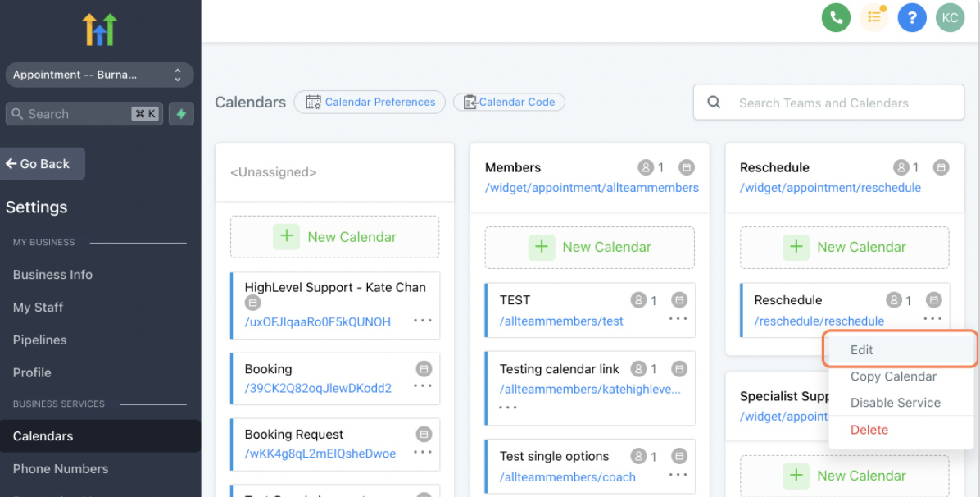The height and width of the screenshot is (497, 980).
Task: Select Edit from the context menu
Action: [x=862, y=349]
